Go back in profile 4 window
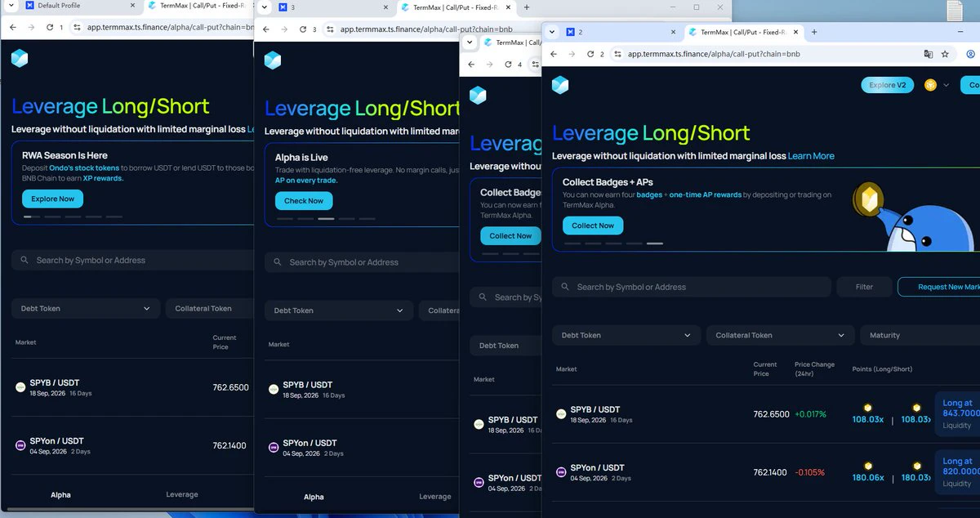Viewport: 980px width, 518px height. click(470, 64)
